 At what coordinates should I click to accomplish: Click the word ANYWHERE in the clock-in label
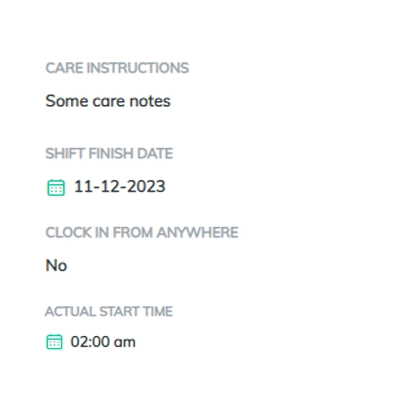198,233
